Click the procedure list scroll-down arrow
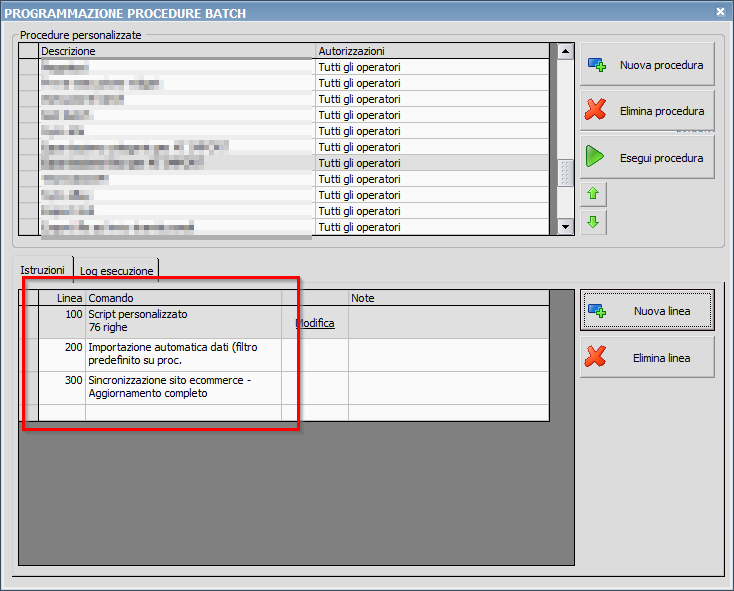 tap(565, 227)
